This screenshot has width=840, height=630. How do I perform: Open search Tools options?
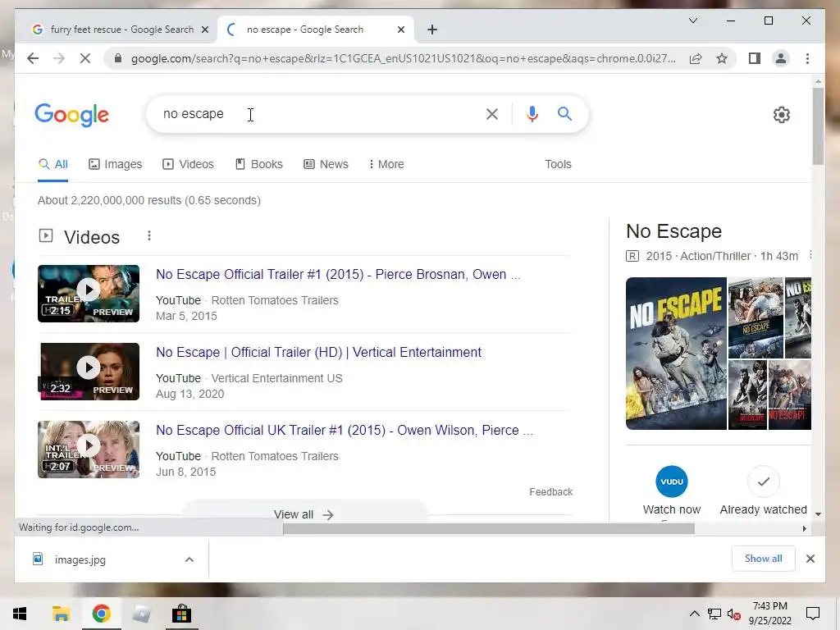[558, 164]
